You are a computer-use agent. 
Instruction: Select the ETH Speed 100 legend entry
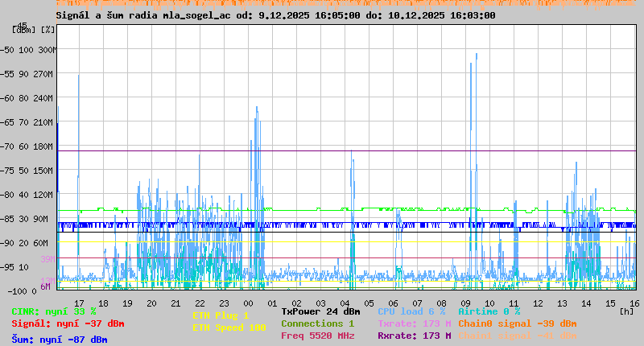point(229,327)
